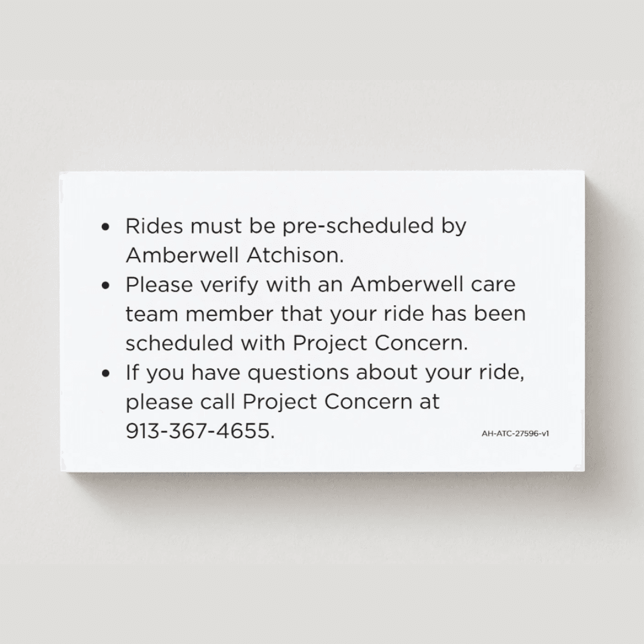Screen dimensions: 644x644
Task: Click the first bullet point dot
Action: pos(106,227)
